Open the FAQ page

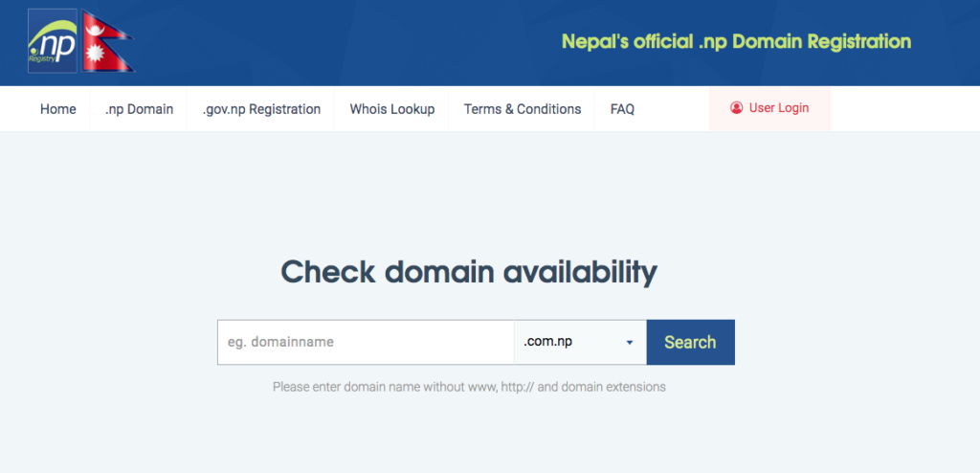pyautogui.click(x=622, y=109)
